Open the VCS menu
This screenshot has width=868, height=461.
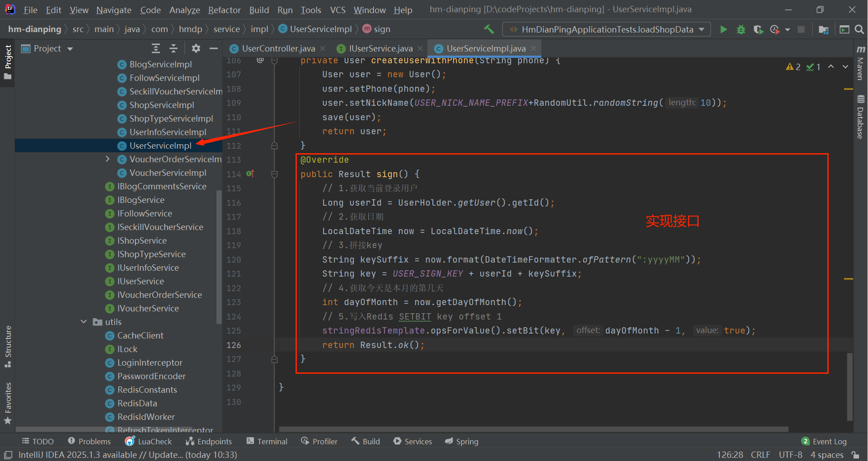pos(338,10)
